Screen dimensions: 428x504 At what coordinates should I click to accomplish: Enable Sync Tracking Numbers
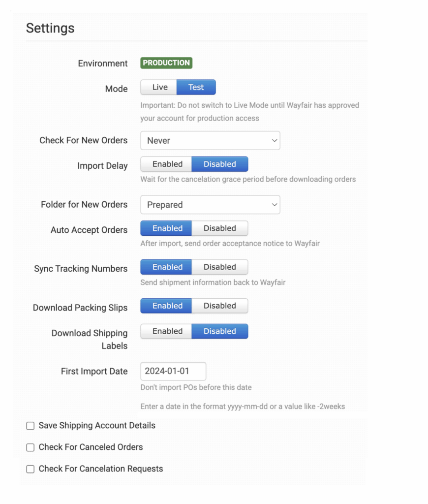(x=167, y=267)
